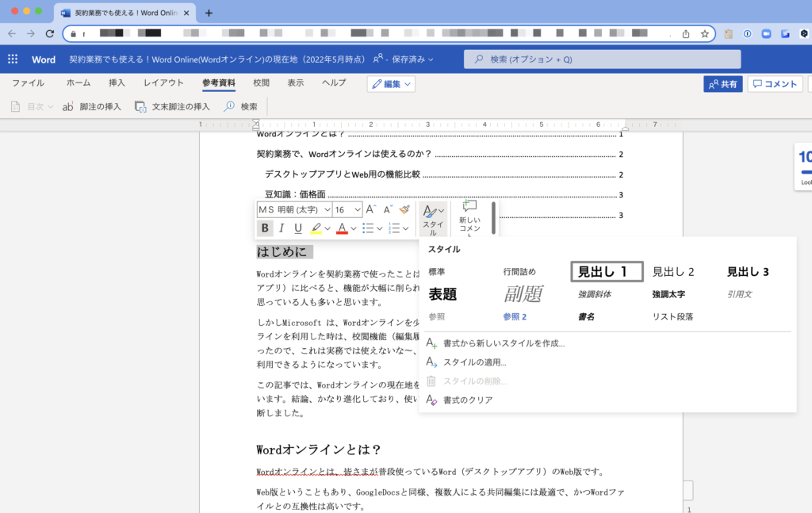This screenshot has height=513, width=812.
Task: Toggle underline formatting on selected text
Action: pos(298,228)
